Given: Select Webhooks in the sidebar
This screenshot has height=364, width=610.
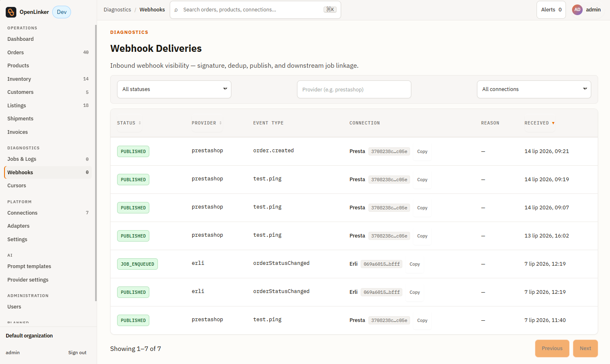Looking at the screenshot, I should pyautogui.click(x=48, y=172).
